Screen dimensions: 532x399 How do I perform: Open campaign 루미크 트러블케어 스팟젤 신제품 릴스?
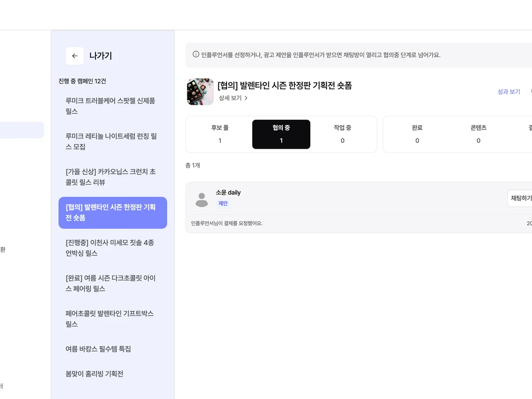pos(113,106)
